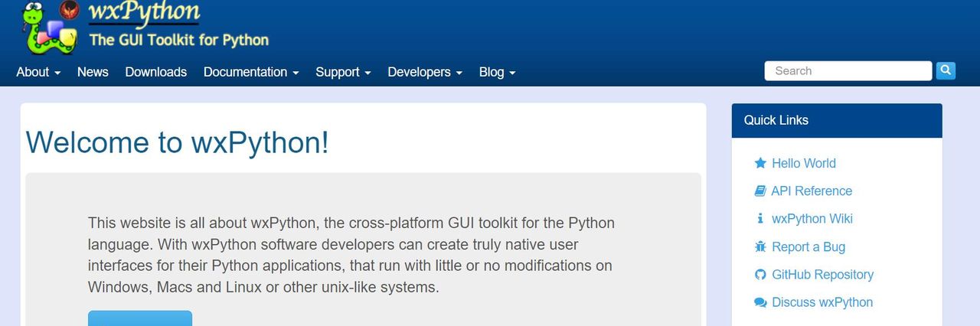Viewport: 980px width, 326px height.
Task: Focus the Search input field
Action: coord(848,70)
